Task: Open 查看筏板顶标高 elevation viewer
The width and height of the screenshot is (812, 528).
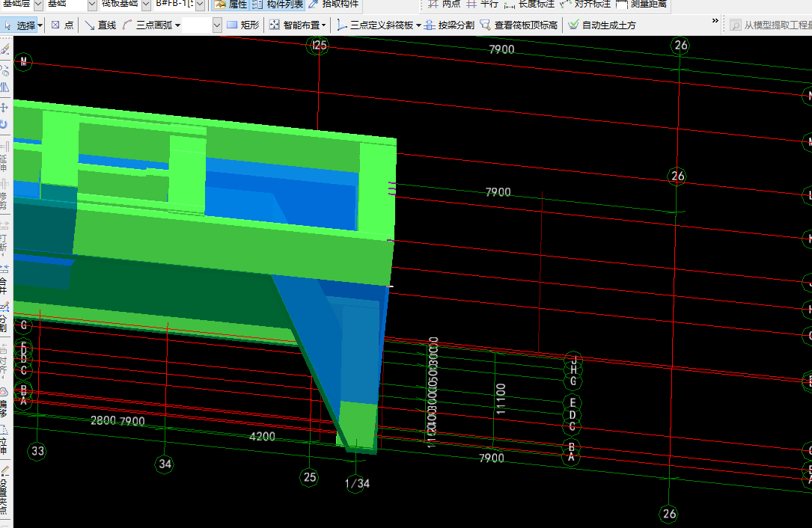Action: pos(519,25)
